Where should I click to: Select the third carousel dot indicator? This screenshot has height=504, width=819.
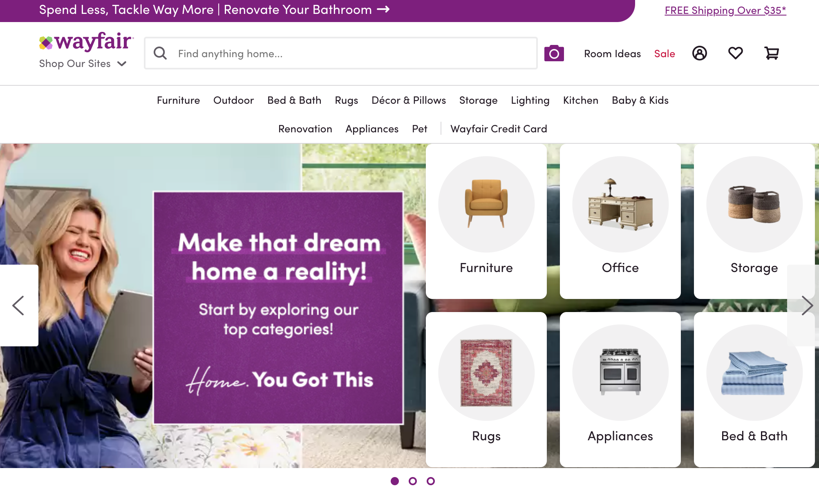pos(430,481)
